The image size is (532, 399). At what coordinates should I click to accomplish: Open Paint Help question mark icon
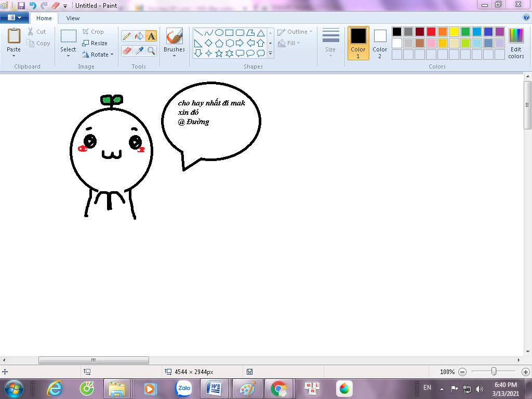pos(526,17)
